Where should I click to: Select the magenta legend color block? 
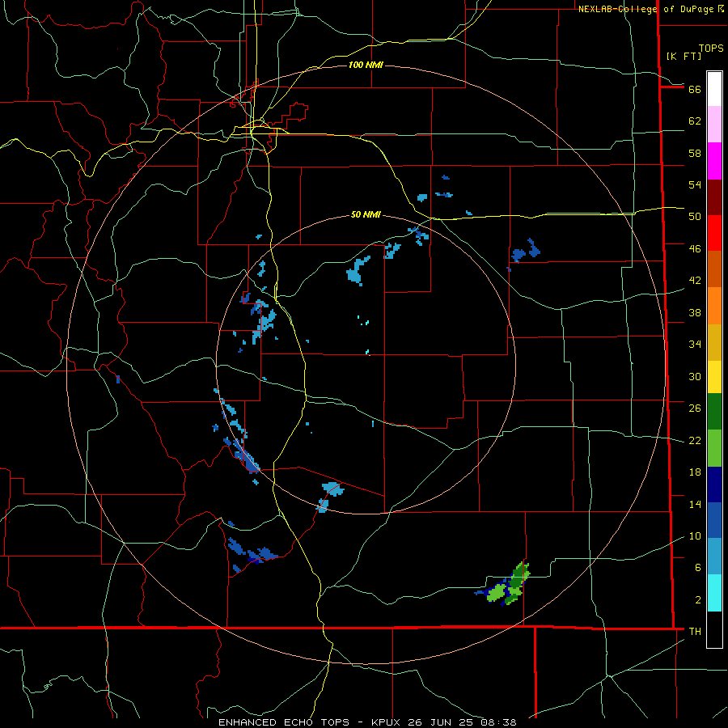pyautogui.click(x=714, y=161)
